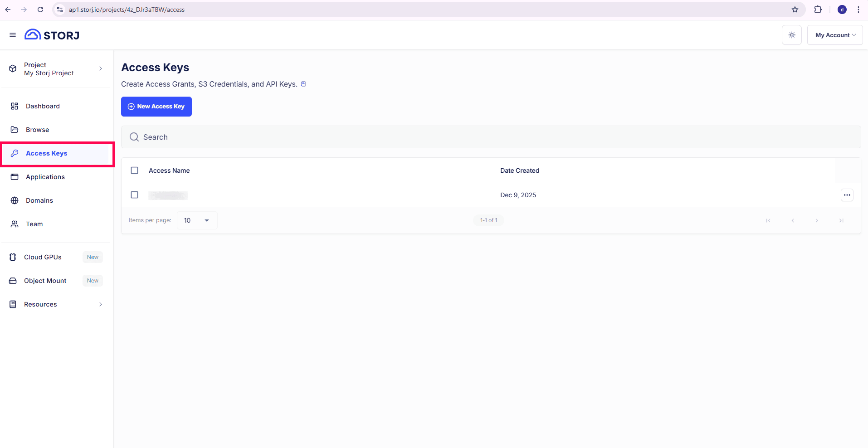Image resolution: width=868 pixels, height=448 pixels.
Task: Open Object Mount from the sidebar
Action: point(45,280)
